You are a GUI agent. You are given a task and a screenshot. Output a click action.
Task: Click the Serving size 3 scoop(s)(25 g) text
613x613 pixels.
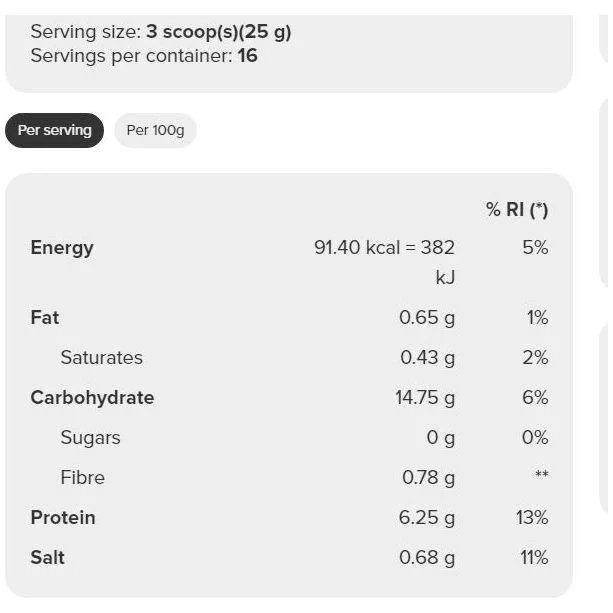(161, 32)
